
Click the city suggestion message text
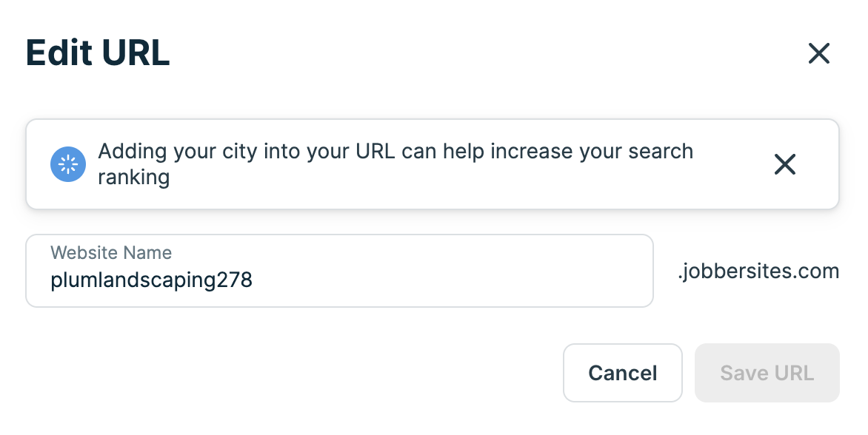pyautogui.click(x=395, y=163)
